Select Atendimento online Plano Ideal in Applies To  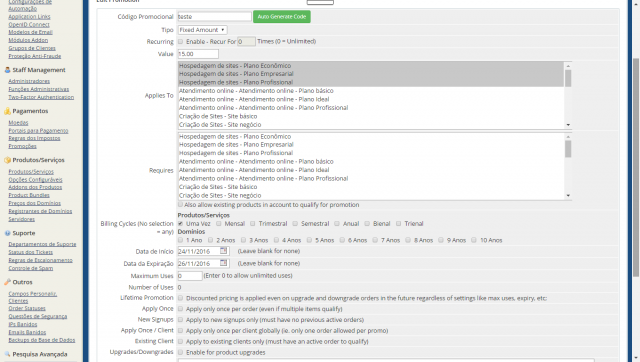(254, 99)
